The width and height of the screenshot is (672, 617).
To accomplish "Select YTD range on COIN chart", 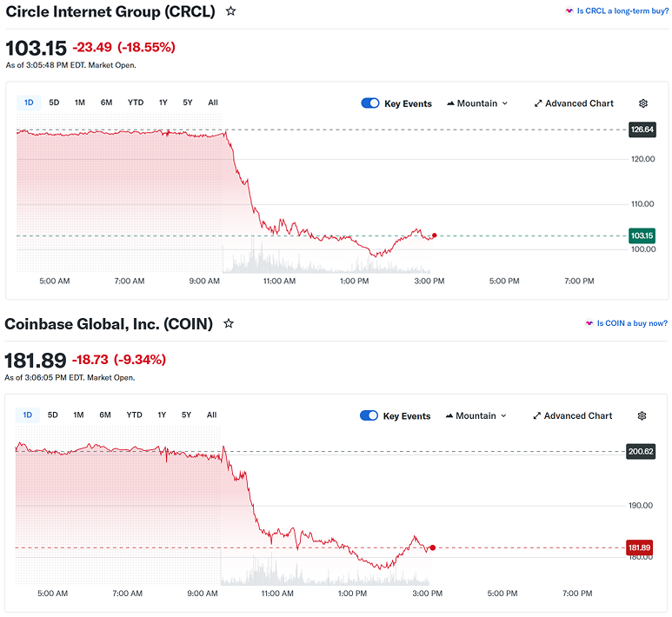I will pos(134,415).
